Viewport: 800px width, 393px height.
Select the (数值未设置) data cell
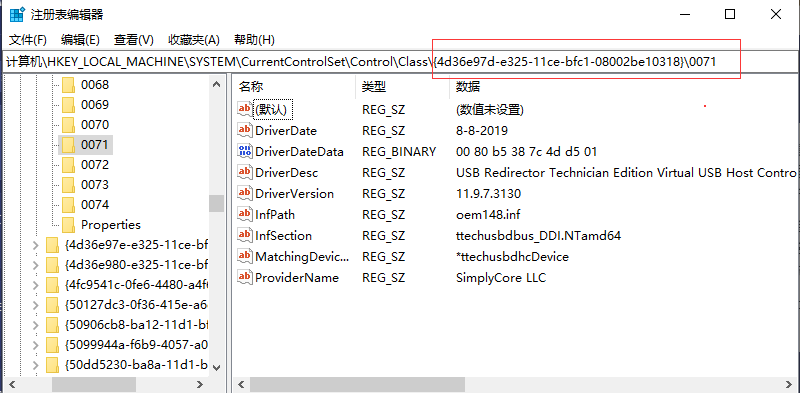(x=490, y=109)
